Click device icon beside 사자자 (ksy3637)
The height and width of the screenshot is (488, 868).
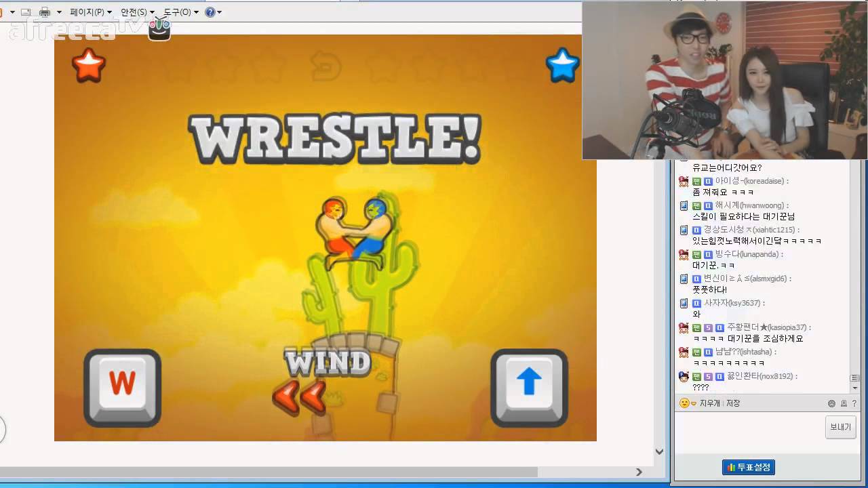click(684, 303)
